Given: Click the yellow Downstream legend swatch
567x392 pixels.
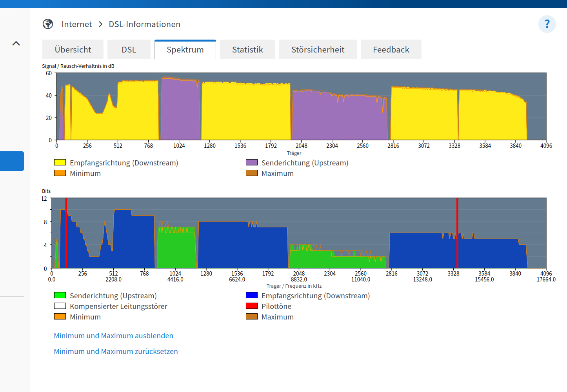Looking at the screenshot, I should click(x=60, y=162).
